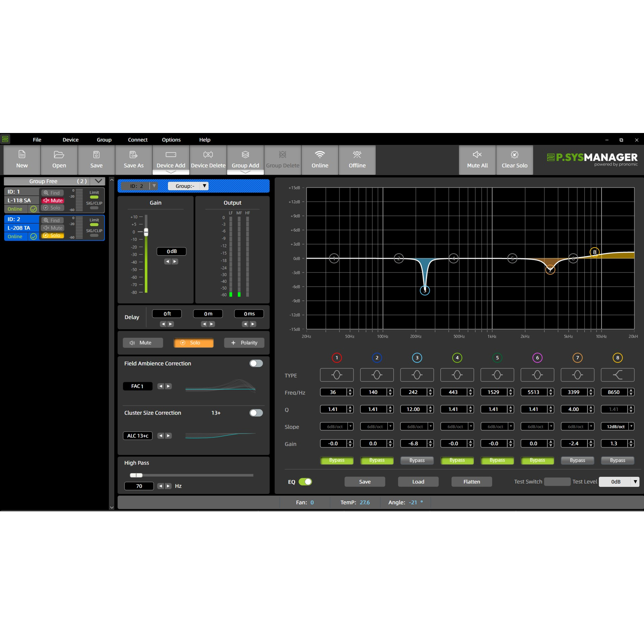Click the Device Delete toolbar icon
This screenshot has width=644, height=644.
pyautogui.click(x=208, y=155)
